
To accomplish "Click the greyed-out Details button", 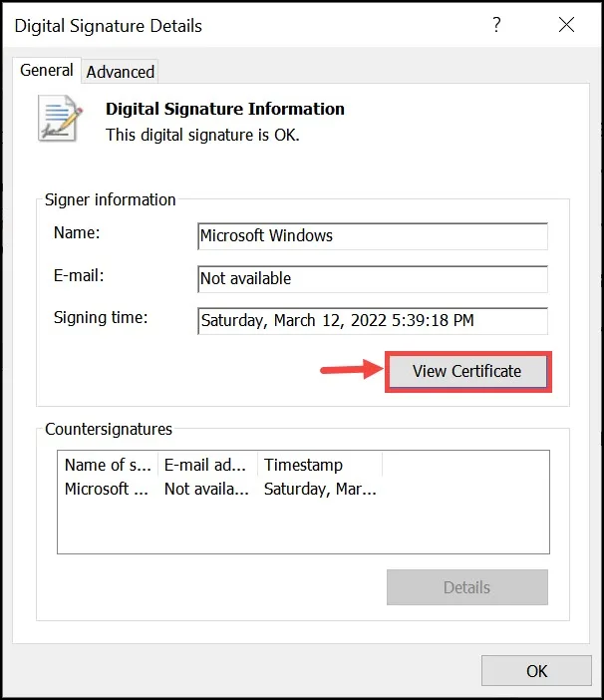I will (x=467, y=587).
